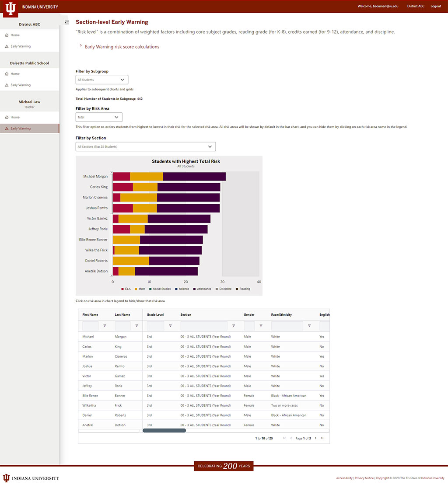Open the District ABC menu in the header
This screenshot has height=488, width=448.
[416, 6]
